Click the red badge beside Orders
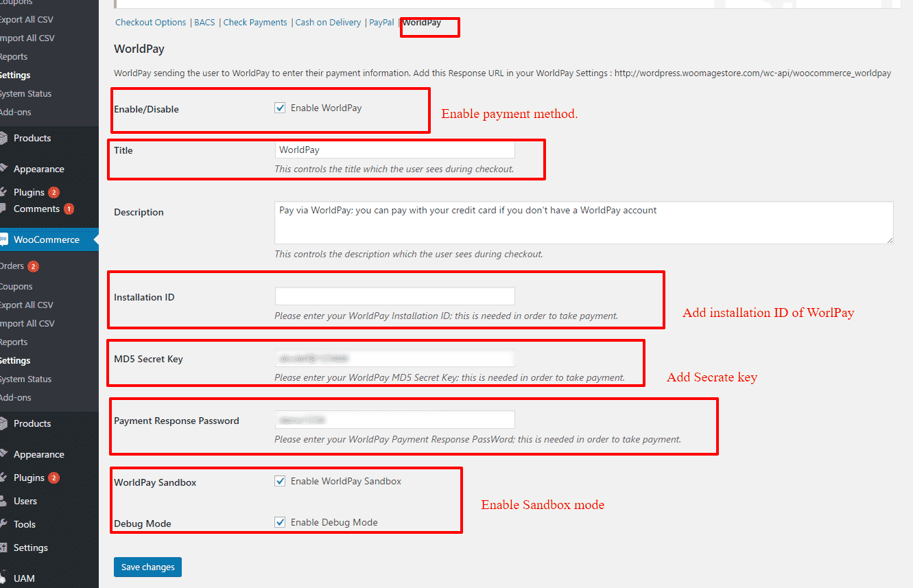The width and height of the screenshot is (913, 588). click(33, 266)
